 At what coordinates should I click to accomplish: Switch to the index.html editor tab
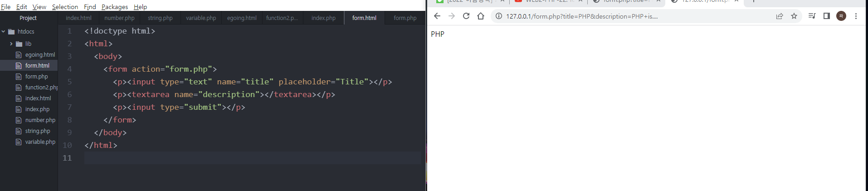(x=78, y=18)
